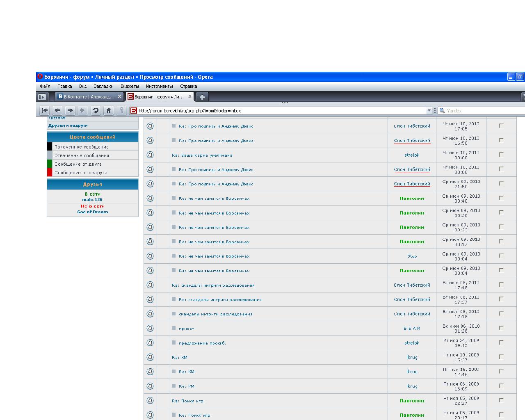The image size is (525, 420).
Task: Check the box for the 12:46 message
Action: click(501, 372)
